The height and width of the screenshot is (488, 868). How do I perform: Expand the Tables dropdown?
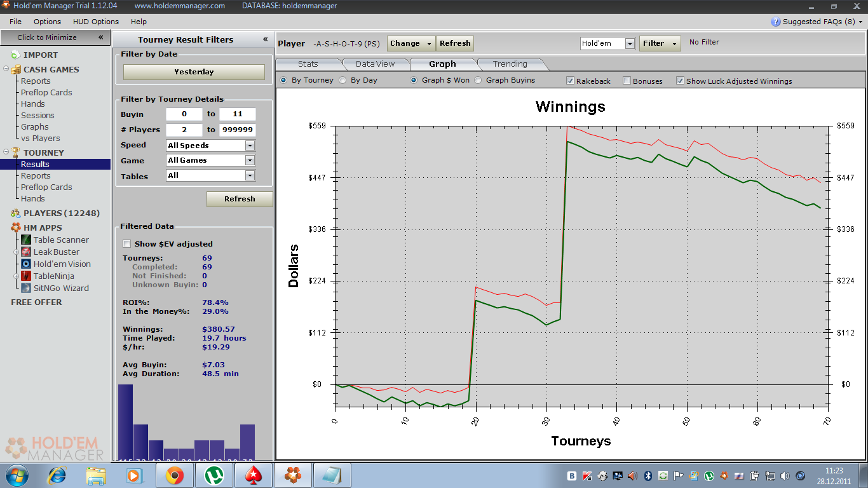pos(250,176)
